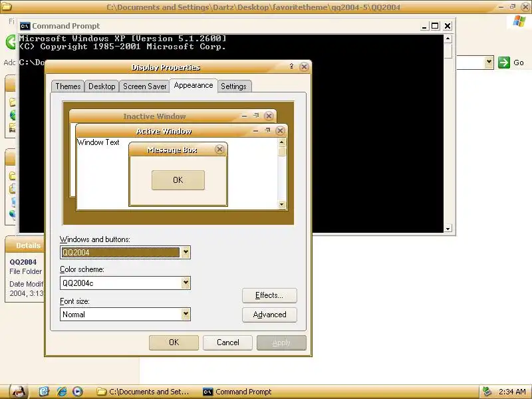Minimize the Explorer window

501,7
